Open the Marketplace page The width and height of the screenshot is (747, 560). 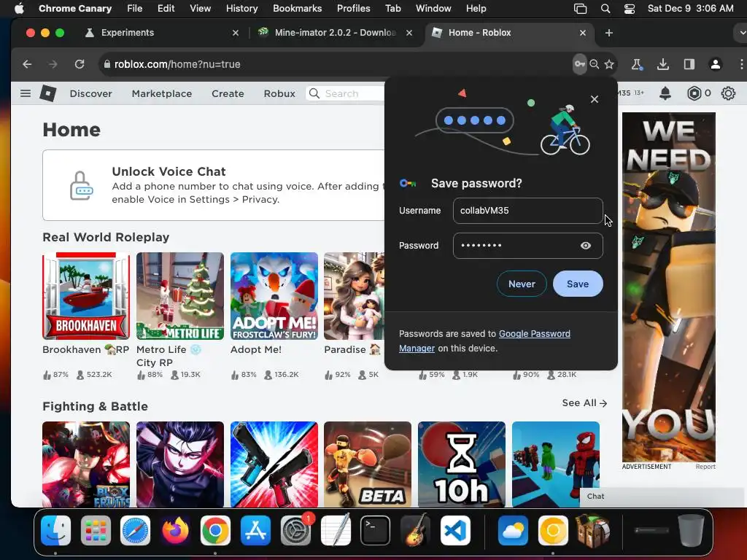click(162, 94)
